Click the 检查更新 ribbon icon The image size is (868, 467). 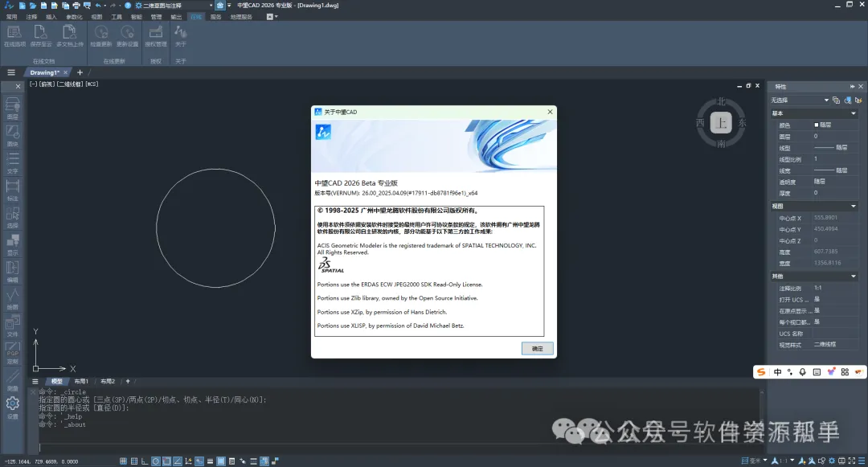click(x=100, y=36)
